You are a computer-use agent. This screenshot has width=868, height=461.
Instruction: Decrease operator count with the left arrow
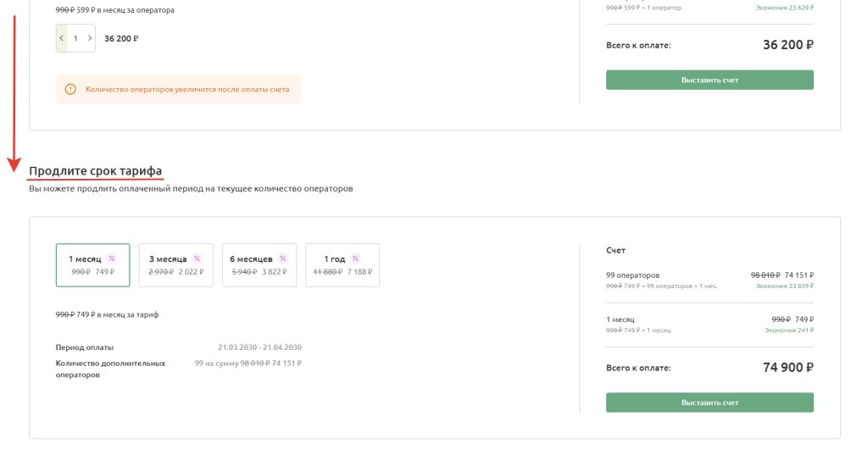(62, 38)
